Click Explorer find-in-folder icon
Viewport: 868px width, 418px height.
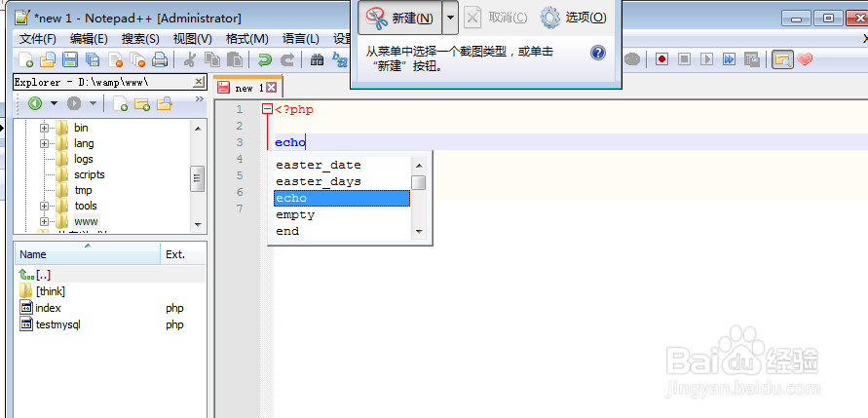point(165,103)
